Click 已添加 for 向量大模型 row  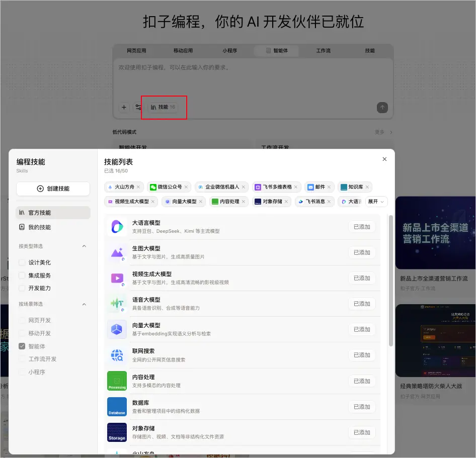coord(362,329)
